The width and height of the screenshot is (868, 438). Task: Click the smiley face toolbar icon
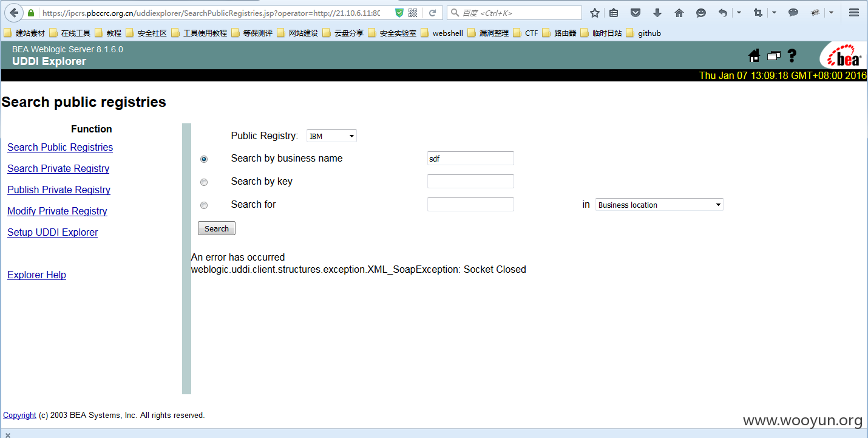click(x=701, y=13)
